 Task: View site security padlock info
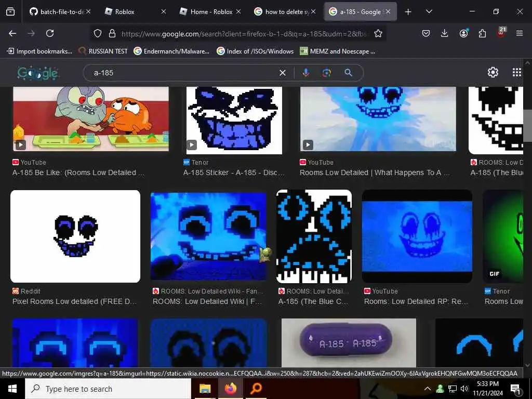(112, 33)
